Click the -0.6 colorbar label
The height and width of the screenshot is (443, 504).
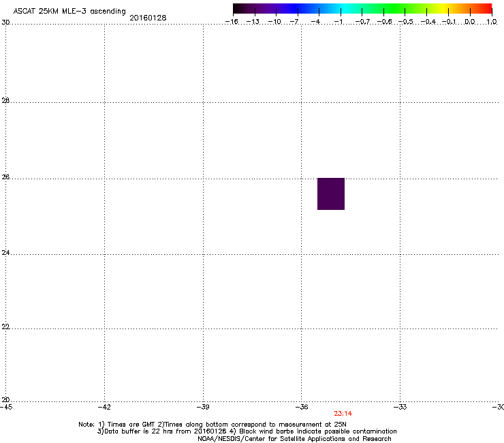point(384,22)
